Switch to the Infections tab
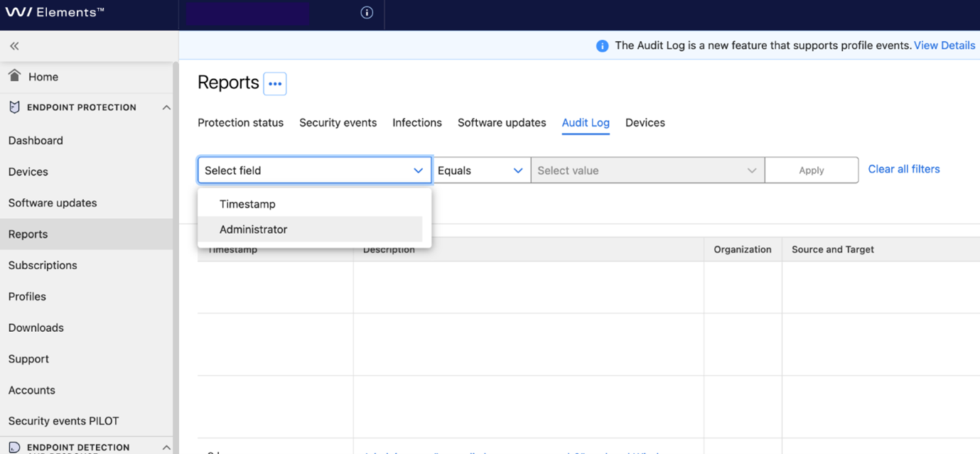 pos(417,123)
